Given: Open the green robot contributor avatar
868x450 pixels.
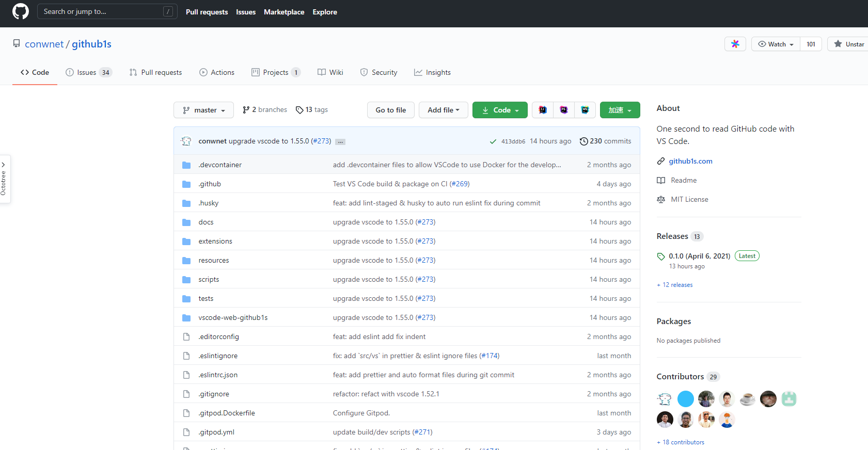Looking at the screenshot, I should [x=789, y=399].
